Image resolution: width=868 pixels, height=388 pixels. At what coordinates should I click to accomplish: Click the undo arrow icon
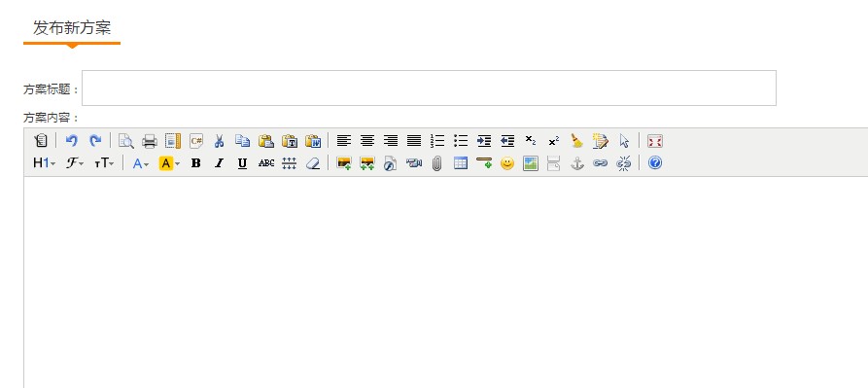pyautogui.click(x=71, y=141)
